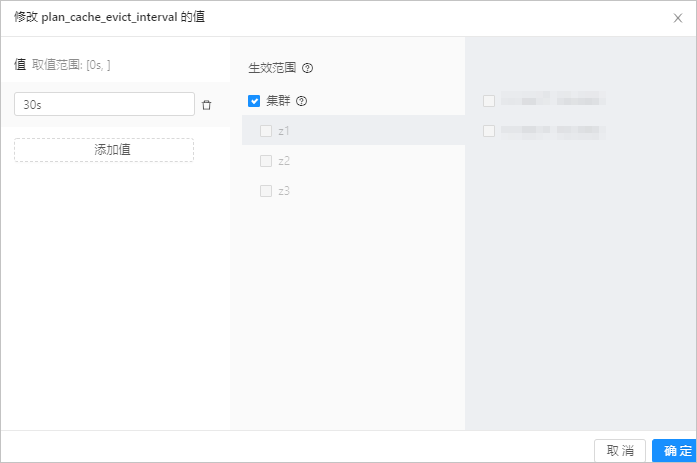This screenshot has width=697, height=463.
Task: Confirm changes with 确定 button
Action: pyautogui.click(x=675, y=451)
